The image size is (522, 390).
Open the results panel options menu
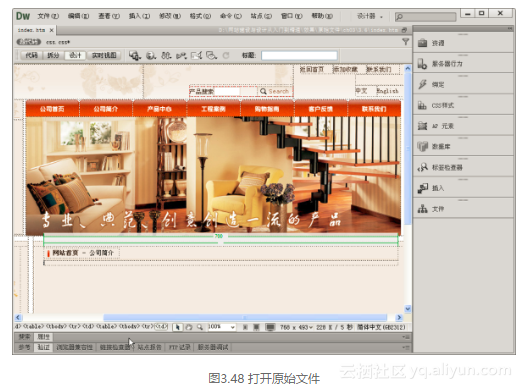[x=406, y=347]
